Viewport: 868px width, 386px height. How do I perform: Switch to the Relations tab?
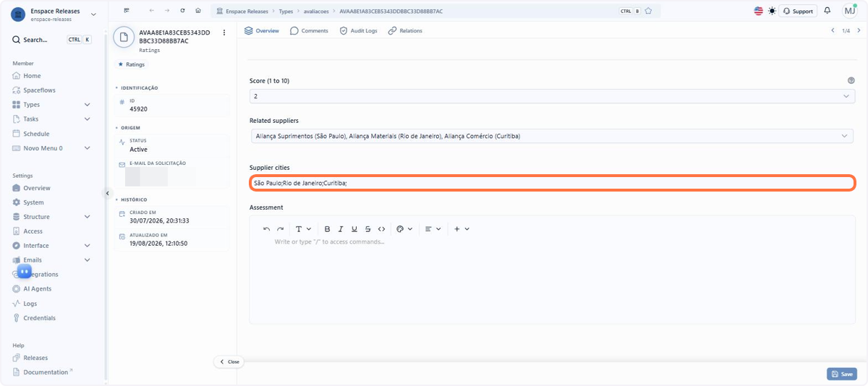[x=405, y=30]
